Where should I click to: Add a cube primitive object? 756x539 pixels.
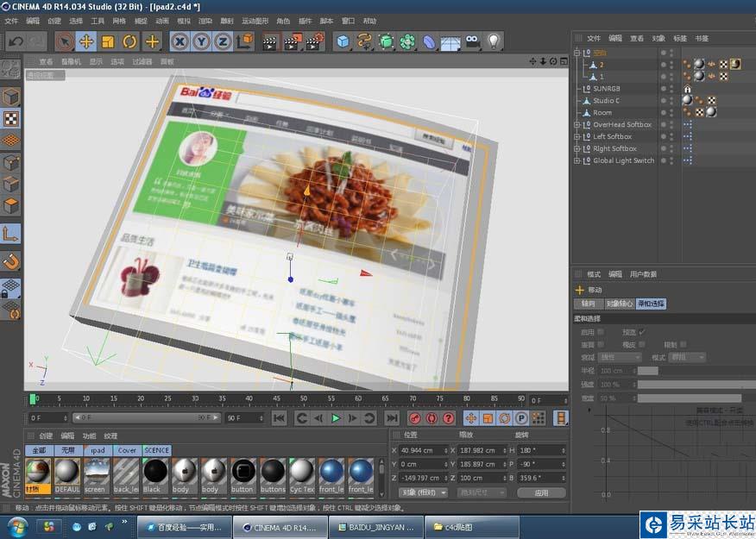[x=343, y=41]
